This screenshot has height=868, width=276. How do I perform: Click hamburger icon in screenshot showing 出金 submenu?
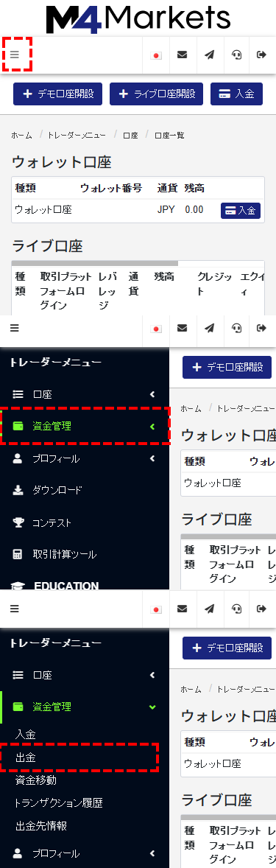pyautogui.click(x=15, y=609)
